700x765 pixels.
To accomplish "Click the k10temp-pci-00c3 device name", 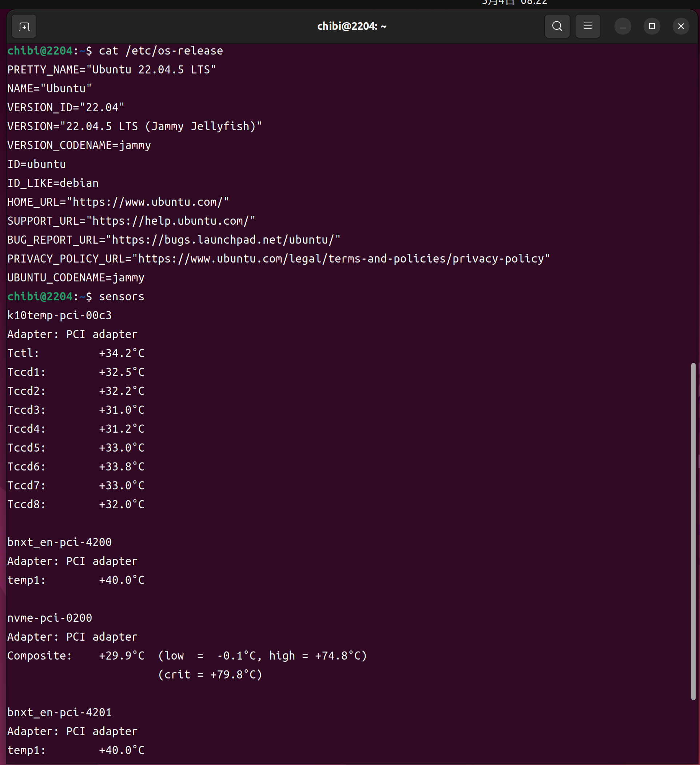I will pos(60,315).
